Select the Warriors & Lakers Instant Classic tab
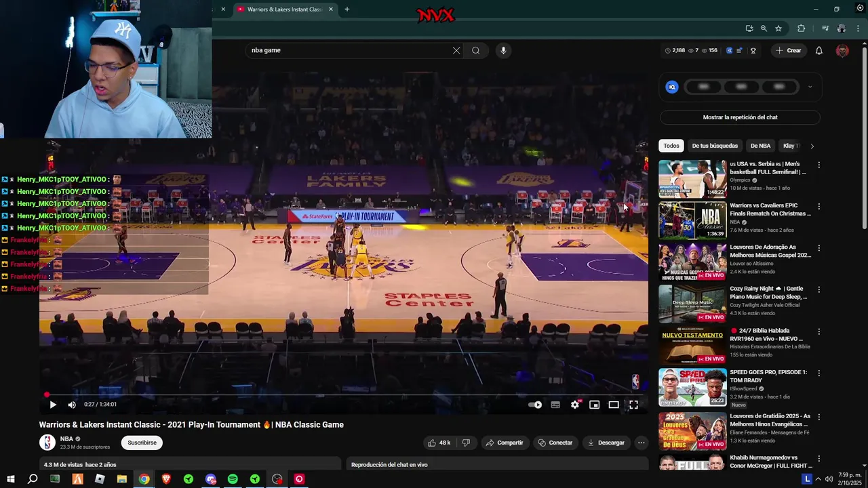Viewport: 868px width, 488px height. click(x=284, y=9)
